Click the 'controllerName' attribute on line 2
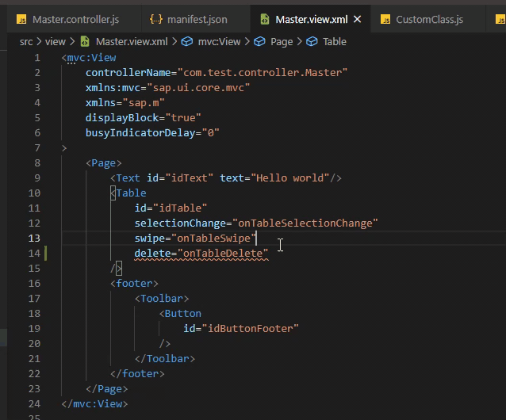 [128, 73]
